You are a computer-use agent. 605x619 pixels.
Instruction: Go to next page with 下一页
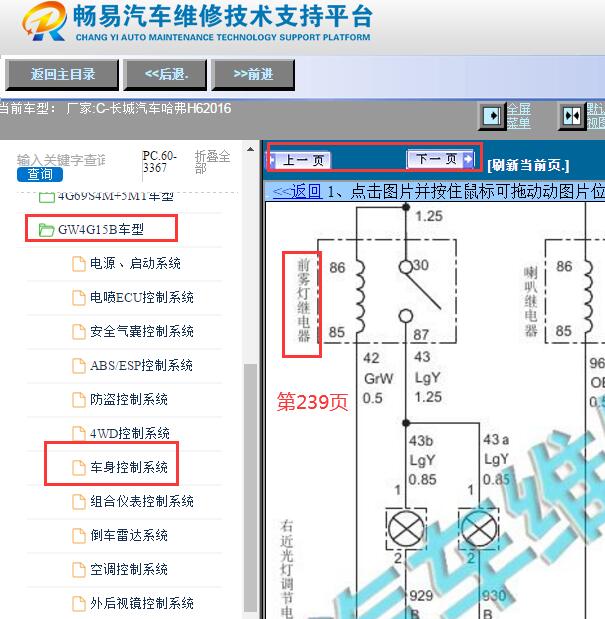(x=440, y=159)
